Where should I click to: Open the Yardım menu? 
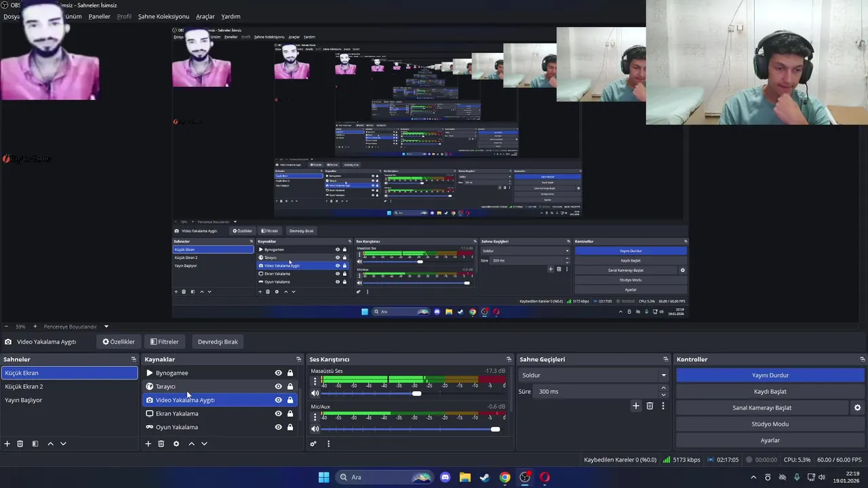tap(231, 16)
